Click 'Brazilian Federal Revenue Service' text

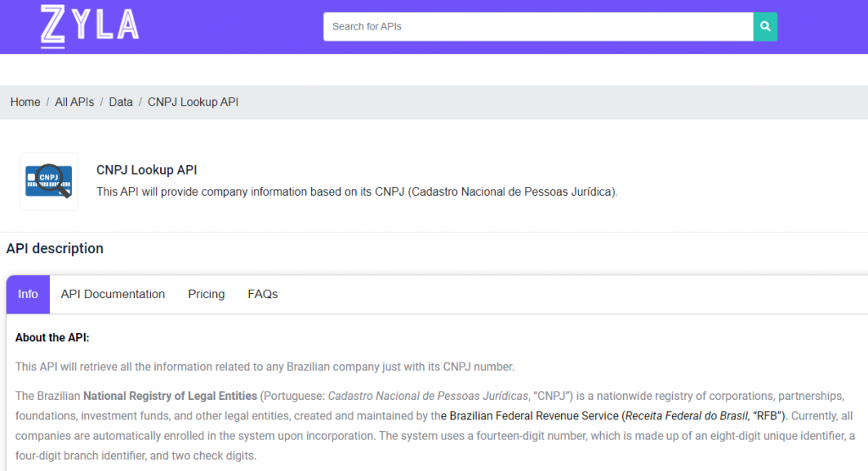pyautogui.click(x=534, y=416)
